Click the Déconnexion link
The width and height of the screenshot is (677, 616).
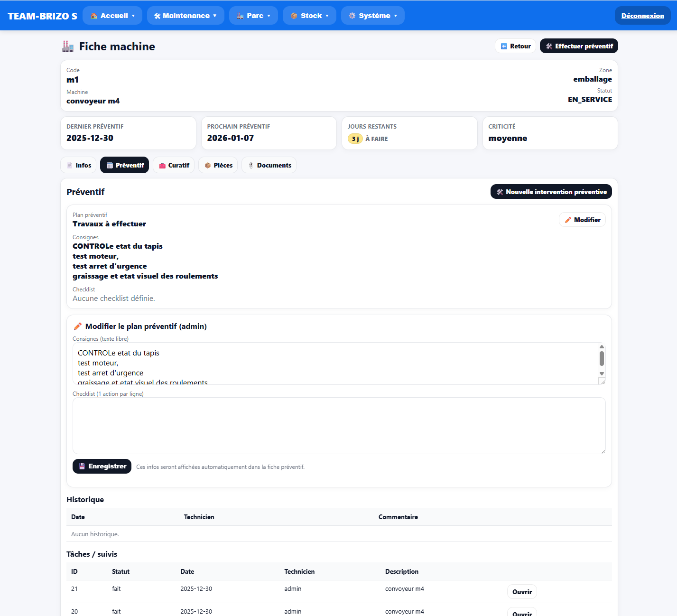642,16
